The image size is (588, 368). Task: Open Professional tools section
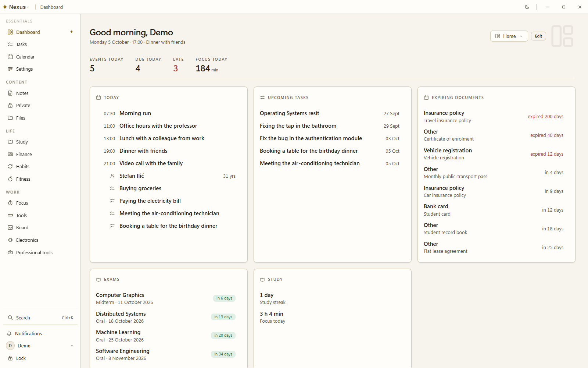click(x=40, y=253)
